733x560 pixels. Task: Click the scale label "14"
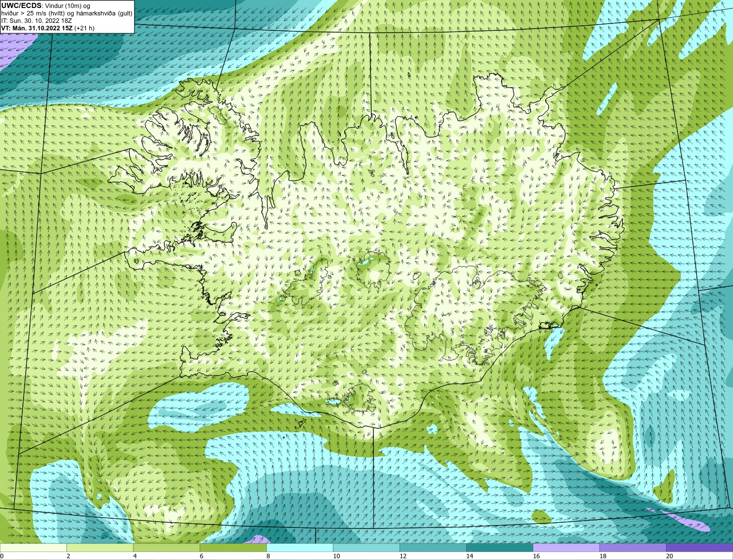pos(470,556)
